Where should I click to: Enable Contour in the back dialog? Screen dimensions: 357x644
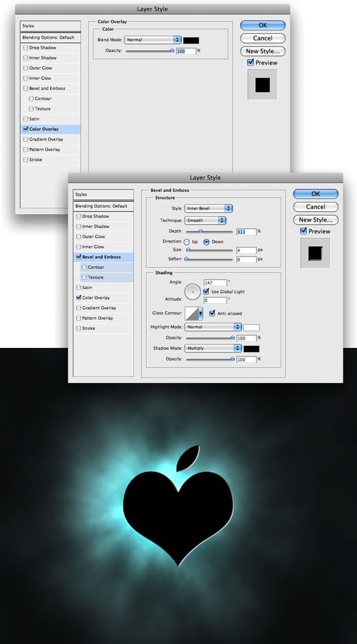pos(32,98)
